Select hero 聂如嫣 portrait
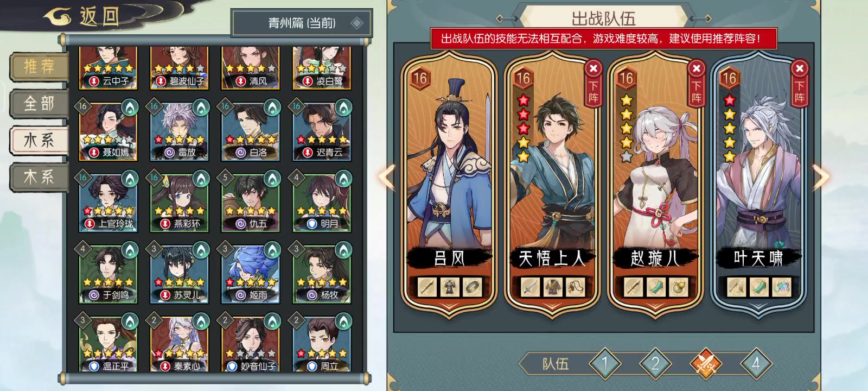The width and height of the screenshot is (868, 391). pyautogui.click(x=108, y=131)
